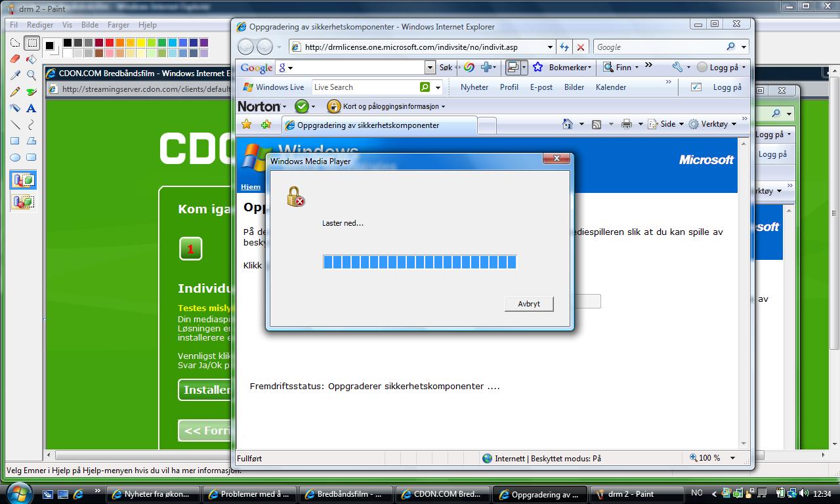
Task: Open the empty new tab button
Action: coord(486,125)
